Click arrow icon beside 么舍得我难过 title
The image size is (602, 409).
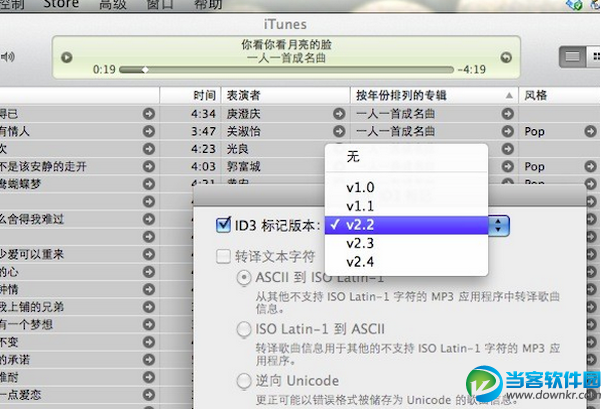coord(149,219)
